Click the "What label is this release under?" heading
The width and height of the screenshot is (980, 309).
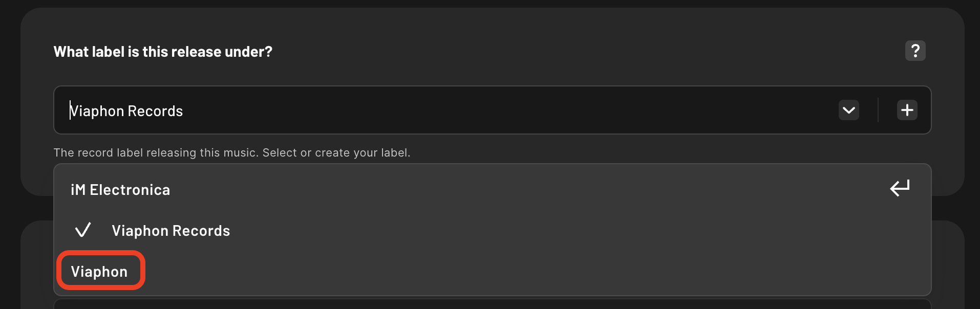point(163,52)
